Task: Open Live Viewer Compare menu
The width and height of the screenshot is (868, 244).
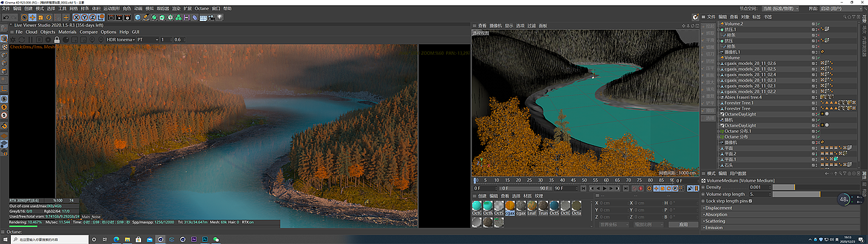Action: coord(89,32)
